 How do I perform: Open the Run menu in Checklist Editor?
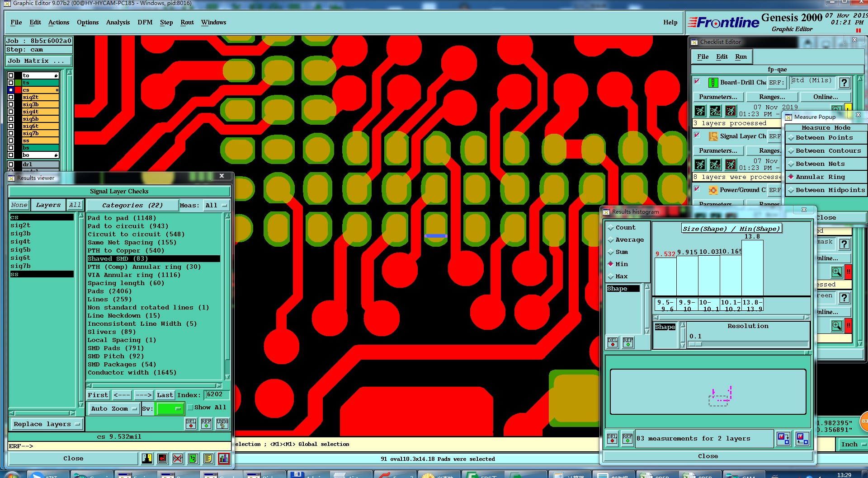click(741, 56)
